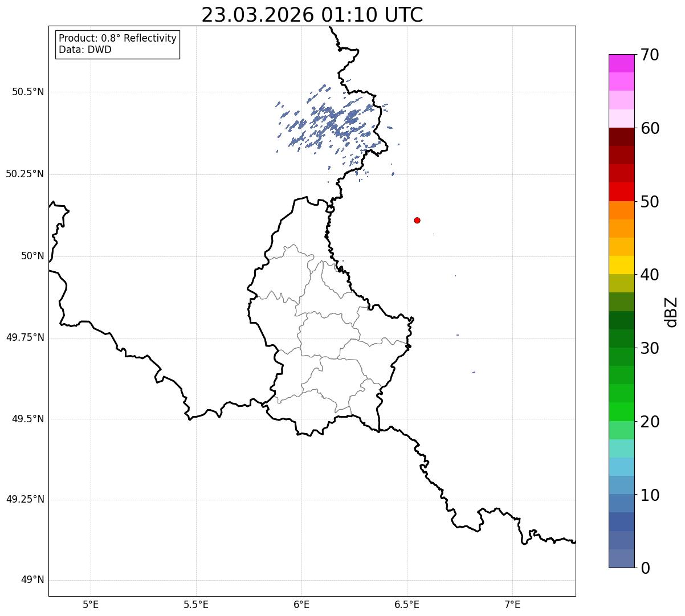The width and height of the screenshot is (685, 616).
Task: Click the 49.25°N latitude label
Action: 25,499
